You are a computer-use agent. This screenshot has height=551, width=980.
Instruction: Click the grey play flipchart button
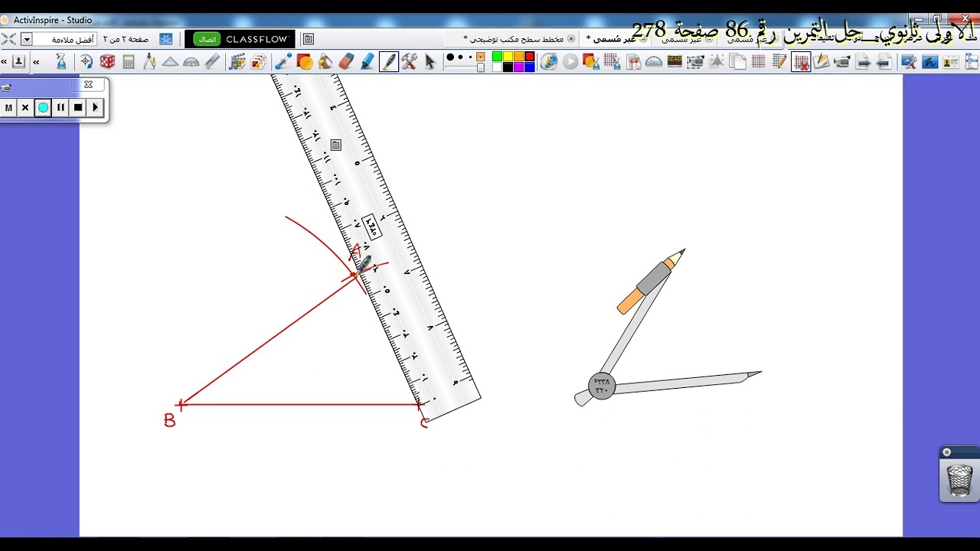(x=570, y=61)
